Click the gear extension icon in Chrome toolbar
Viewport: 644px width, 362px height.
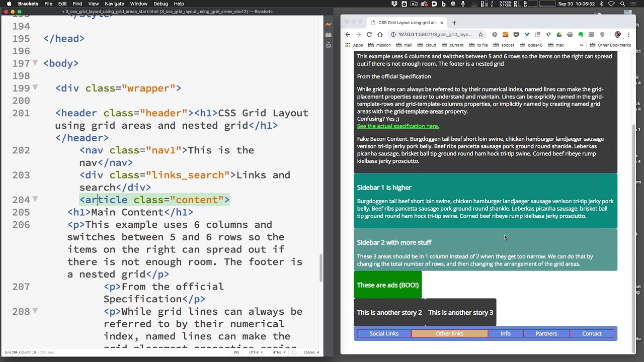(570, 35)
